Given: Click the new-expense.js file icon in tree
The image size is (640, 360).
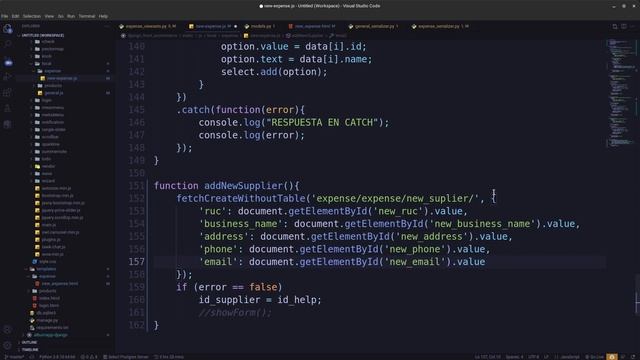Looking at the screenshot, I should click(43, 78).
